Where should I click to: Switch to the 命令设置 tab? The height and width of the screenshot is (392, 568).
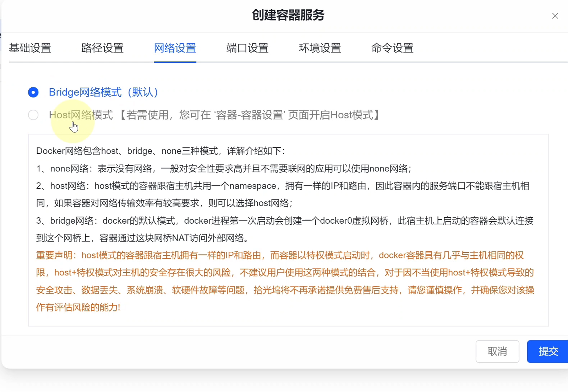coord(392,48)
